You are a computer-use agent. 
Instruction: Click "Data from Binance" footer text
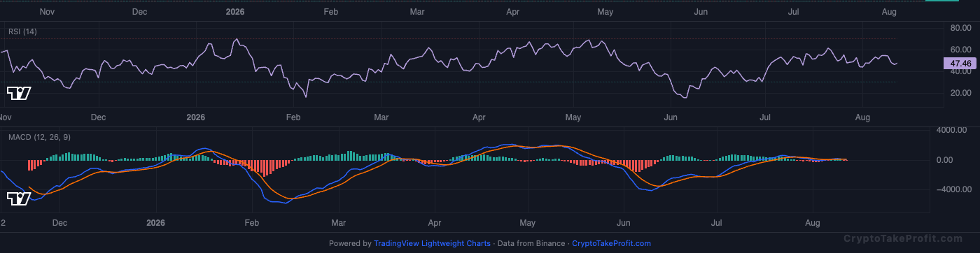click(531, 244)
